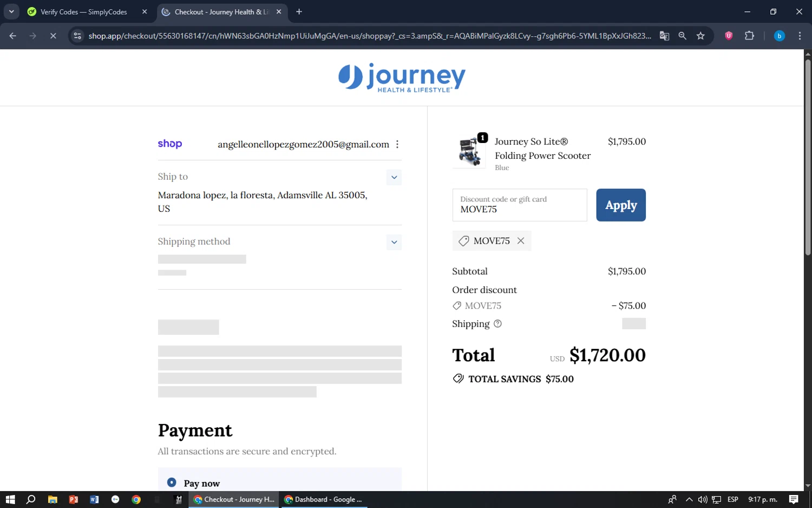Screen dimensions: 812x508
Task: Go back to previous page
Action: (13, 36)
